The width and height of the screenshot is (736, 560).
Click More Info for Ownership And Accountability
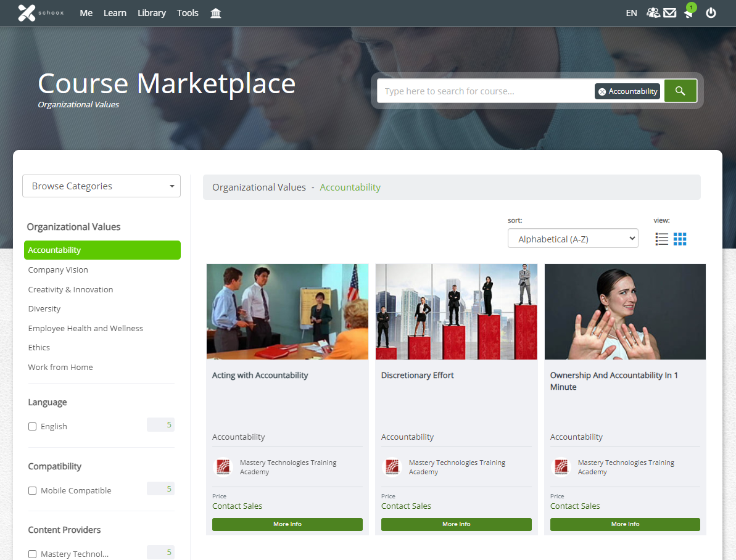point(625,524)
